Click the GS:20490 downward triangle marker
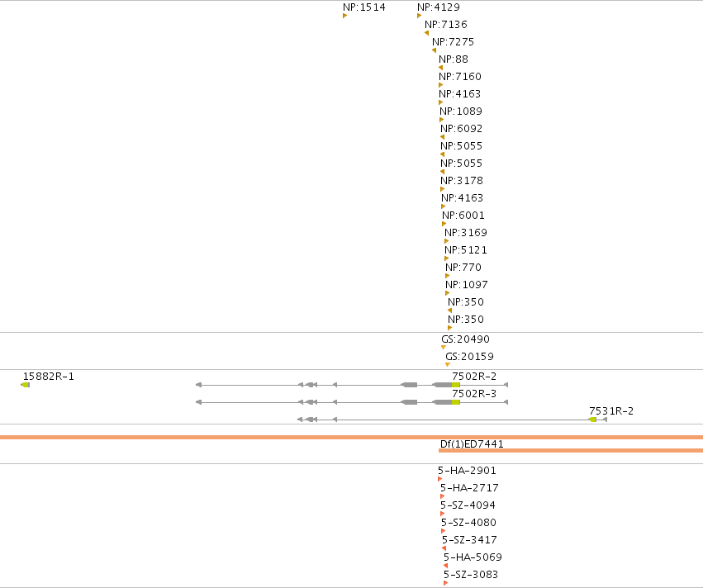The height and width of the screenshot is (588, 703). [x=444, y=348]
